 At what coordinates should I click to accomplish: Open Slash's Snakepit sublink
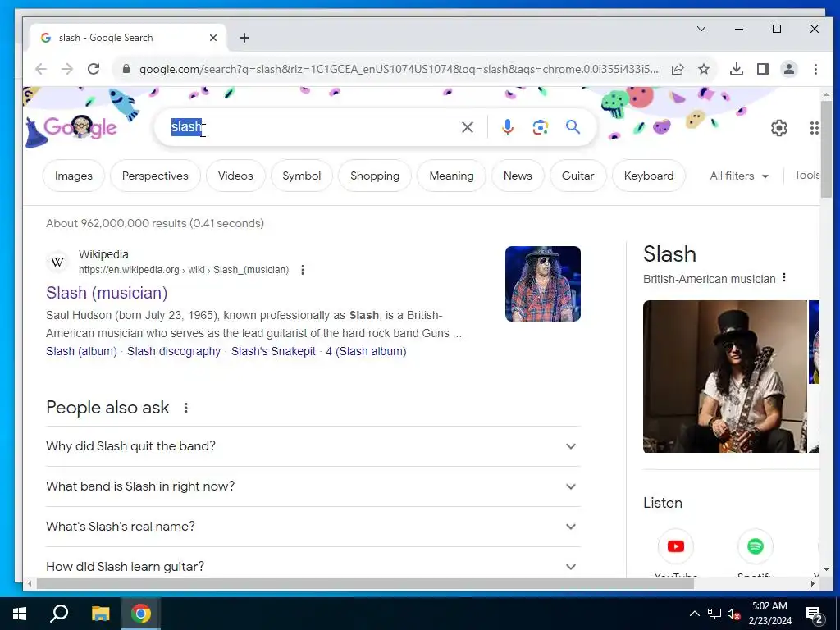click(273, 351)
